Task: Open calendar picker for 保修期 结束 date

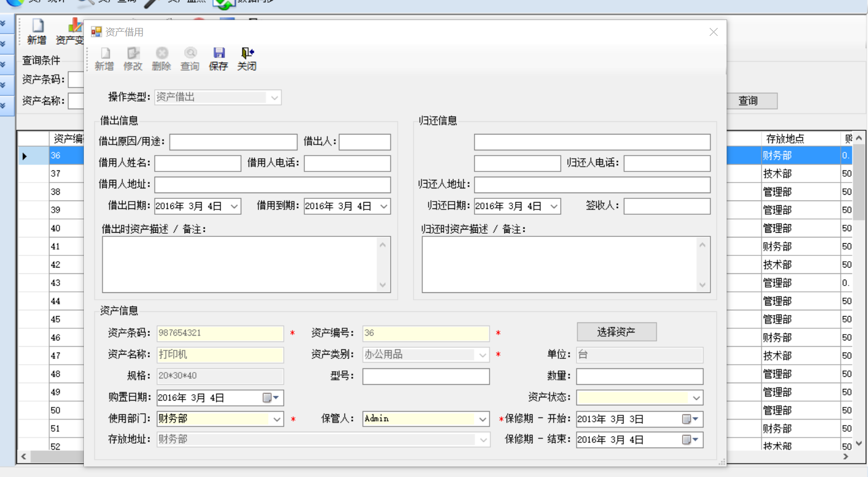Action: (690, 440)
